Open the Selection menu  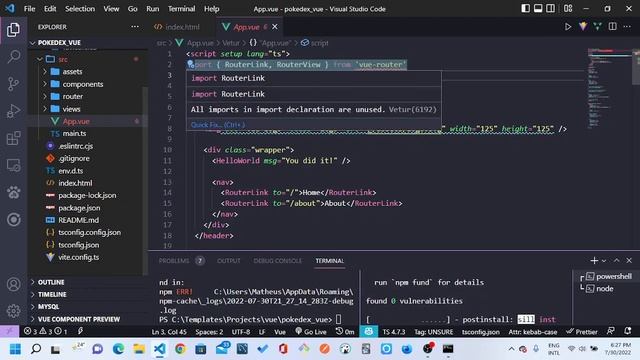(x=80, y=9)
